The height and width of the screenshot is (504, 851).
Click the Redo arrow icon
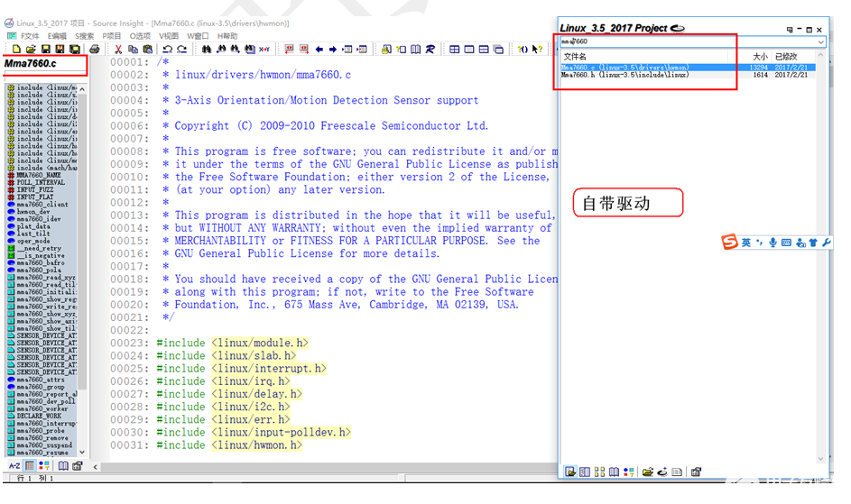181,50
